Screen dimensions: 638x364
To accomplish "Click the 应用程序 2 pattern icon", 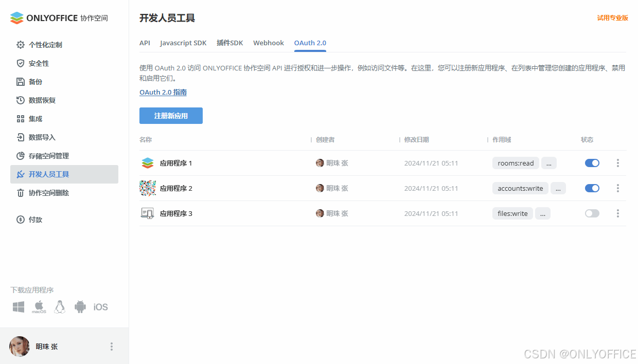I will point(148,188).
